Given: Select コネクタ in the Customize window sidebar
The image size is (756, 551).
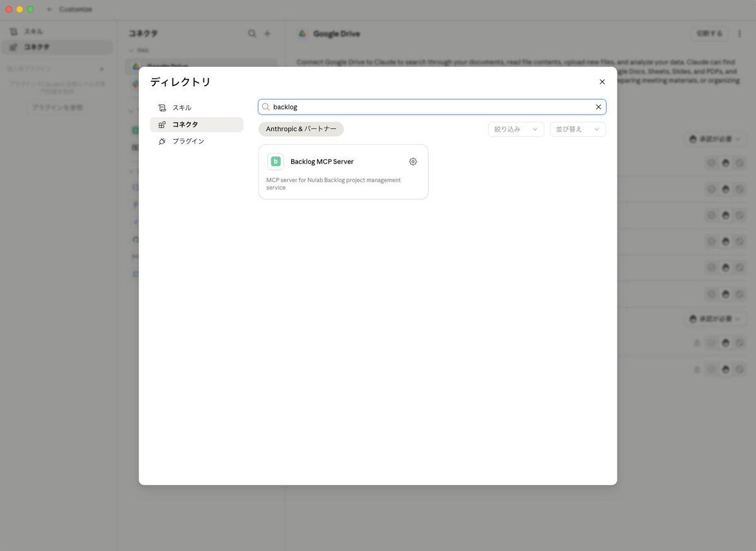Looking at the screenshot, I should click(57, 47).
